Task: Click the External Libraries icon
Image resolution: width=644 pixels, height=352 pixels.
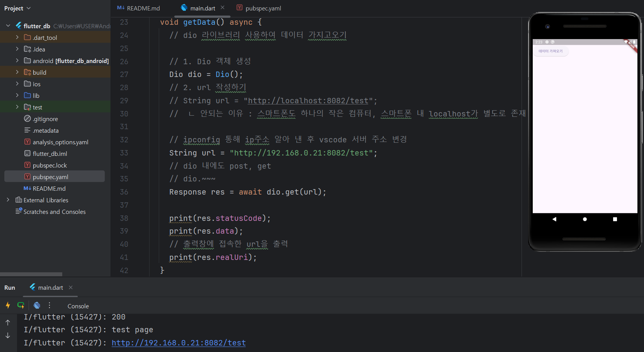Action: tap(19, 200)
